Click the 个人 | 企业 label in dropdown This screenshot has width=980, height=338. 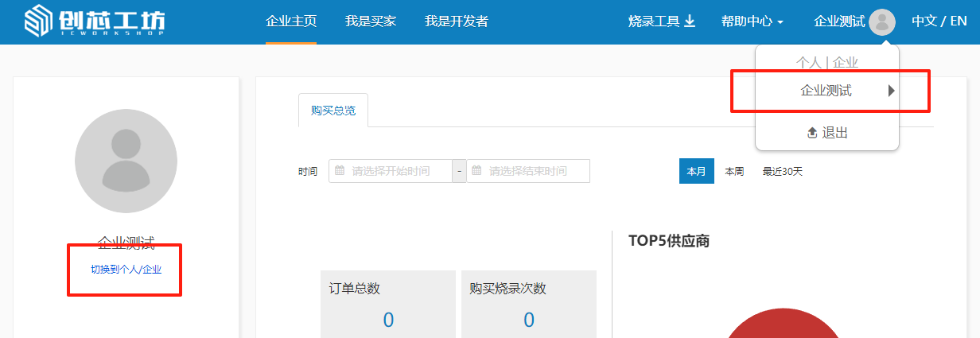pos(827,62)
